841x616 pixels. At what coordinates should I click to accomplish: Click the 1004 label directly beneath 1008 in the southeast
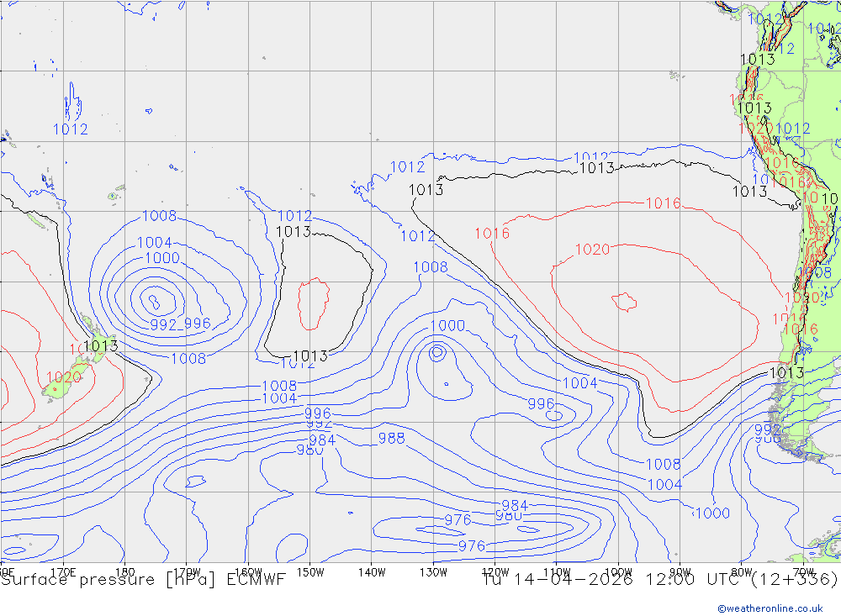click(x=665, y=485)
